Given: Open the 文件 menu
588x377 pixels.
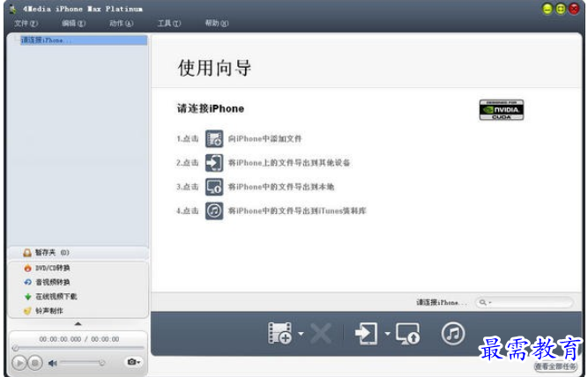Looking at the screenshot, I should click(x=26, y=23).
